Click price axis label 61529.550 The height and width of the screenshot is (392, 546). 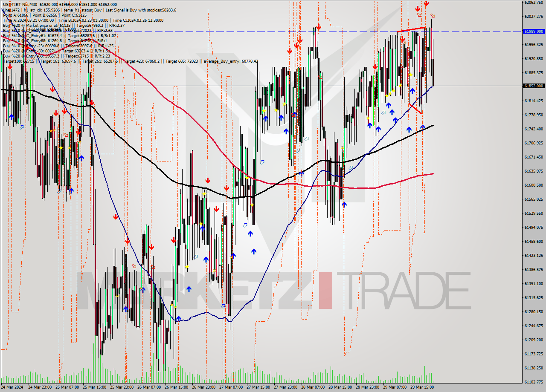coord(534,213)
